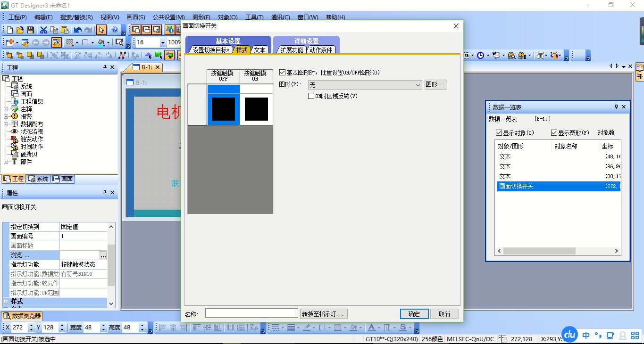Open the 图形 shape dropdown
644x344 pixels.
[x=365, y=85]
